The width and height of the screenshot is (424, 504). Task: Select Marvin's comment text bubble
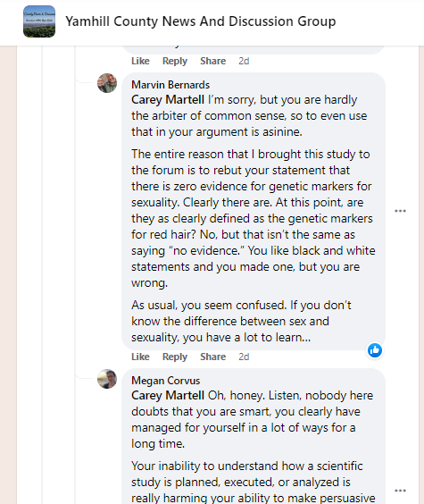pos(254,212)
